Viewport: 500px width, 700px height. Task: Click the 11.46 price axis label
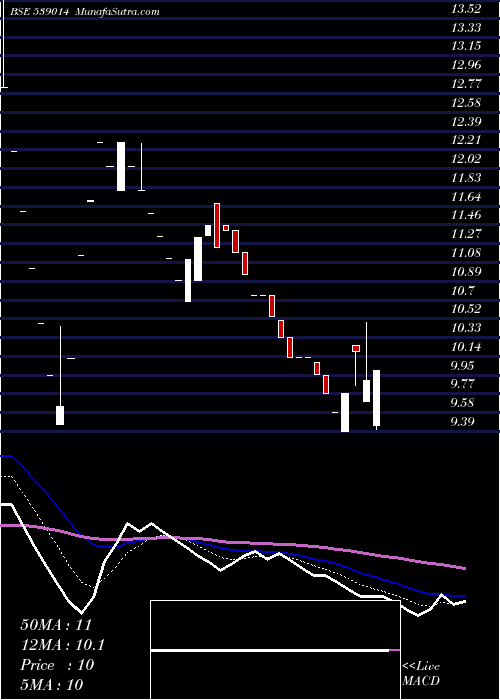[x=466, y=215]
